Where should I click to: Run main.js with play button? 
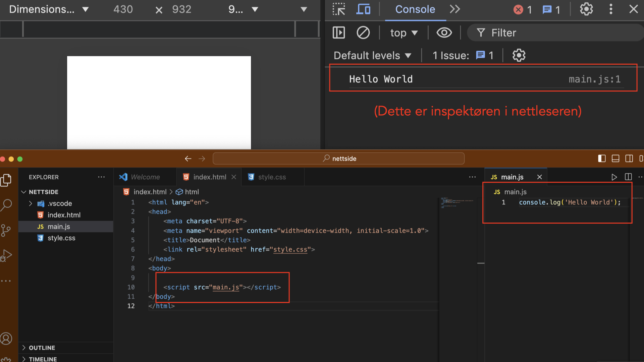tap(614, 177)
